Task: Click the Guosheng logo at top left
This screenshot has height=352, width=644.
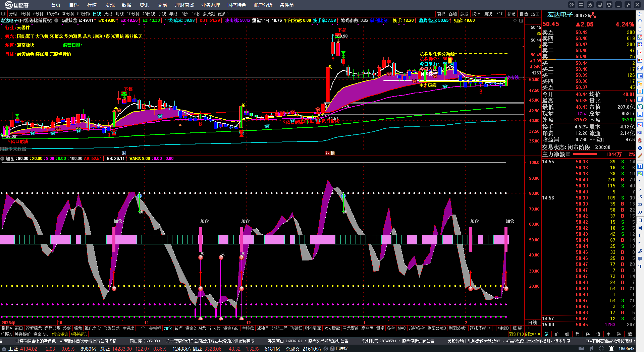Action: pos(17,5)
